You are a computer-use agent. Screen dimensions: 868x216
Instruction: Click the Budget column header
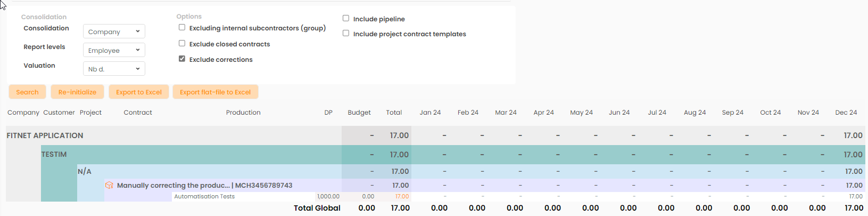tap(359, 113)
